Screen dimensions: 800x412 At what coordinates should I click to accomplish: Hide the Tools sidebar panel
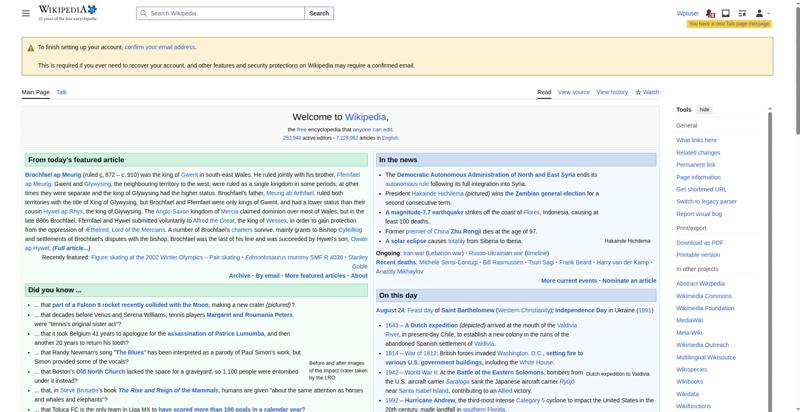tap(704, 110)
